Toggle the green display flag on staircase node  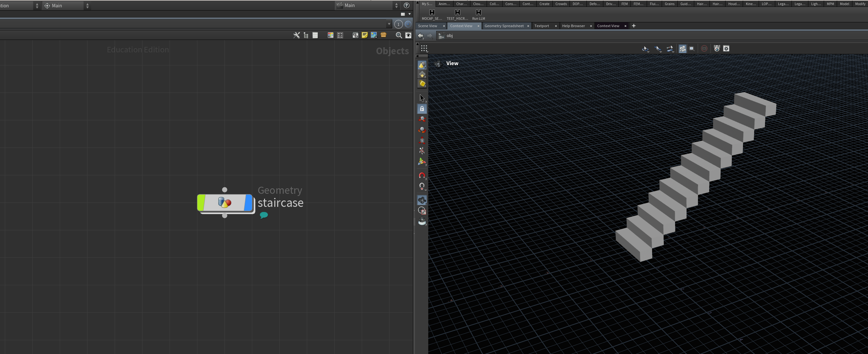[x=201, y=203]
